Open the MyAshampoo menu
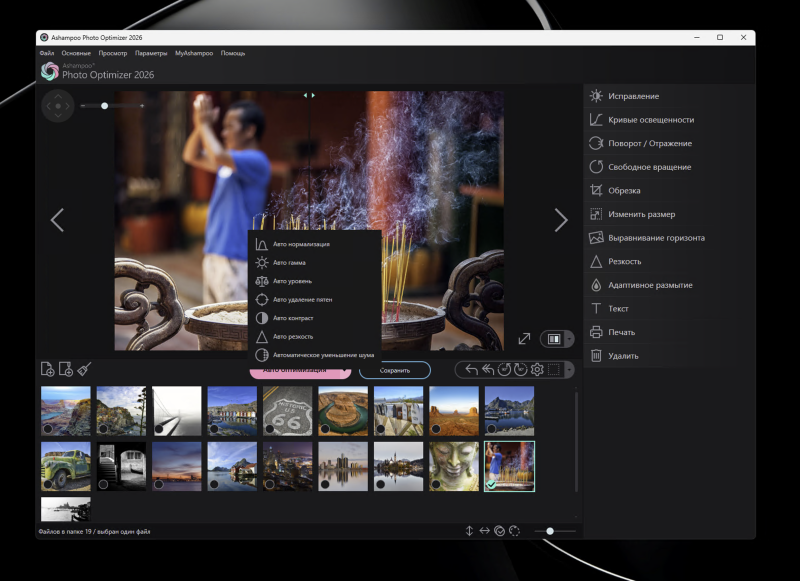This screenshot has width=800, height=581. (194, 53)
